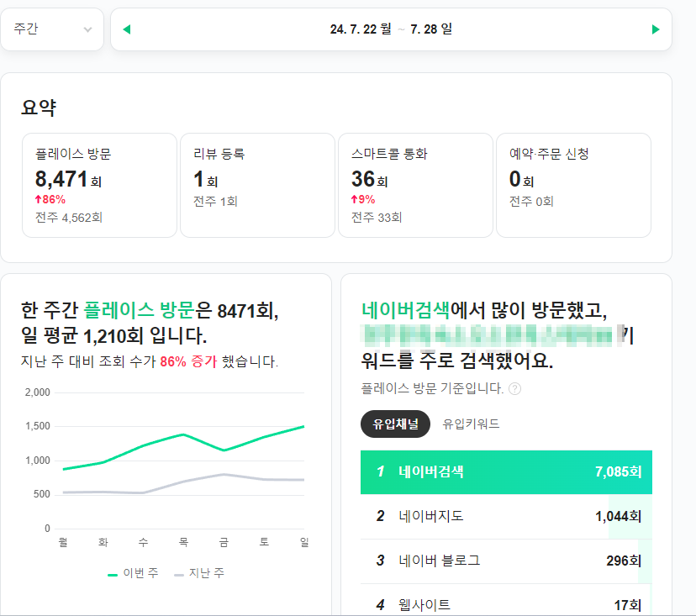
Task: Click the help question mark icon
Action: pyautogui.click(x=514, y=389)
